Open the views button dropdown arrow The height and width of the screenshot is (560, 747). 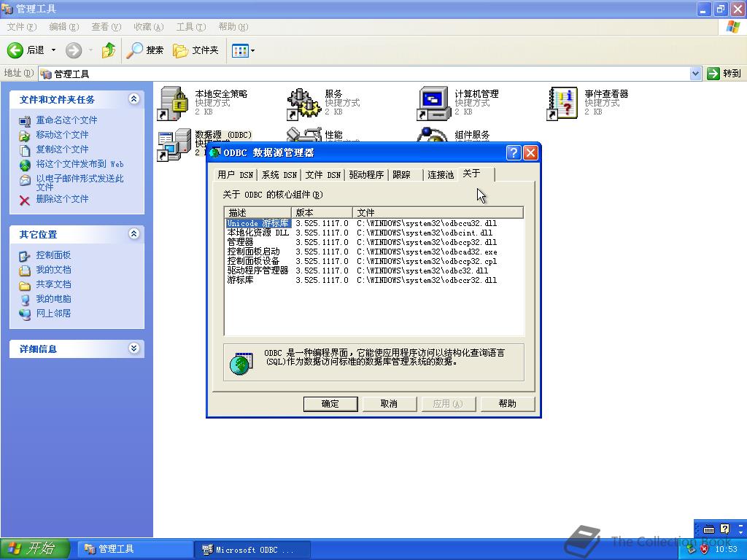252,50
